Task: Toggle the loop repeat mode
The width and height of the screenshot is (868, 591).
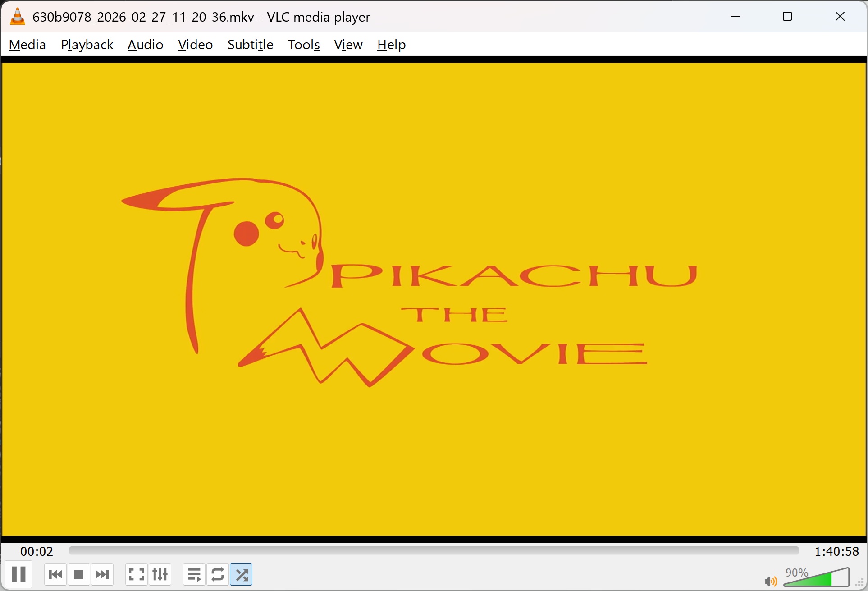Action: point(218,574)
